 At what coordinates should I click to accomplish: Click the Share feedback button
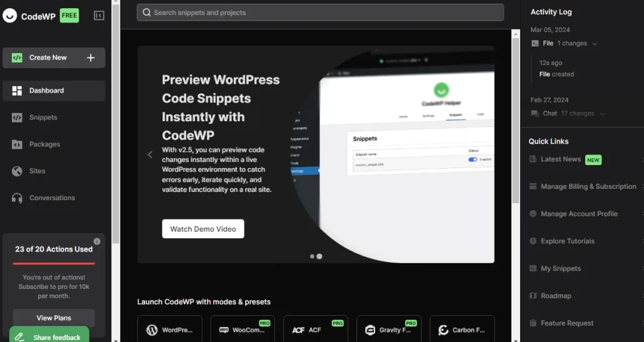49,335
